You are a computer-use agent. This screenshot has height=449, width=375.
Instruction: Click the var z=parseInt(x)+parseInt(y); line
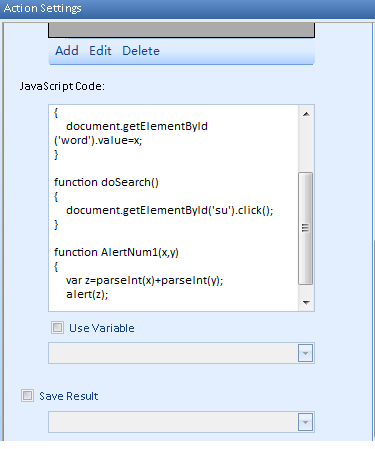(145, 280)
